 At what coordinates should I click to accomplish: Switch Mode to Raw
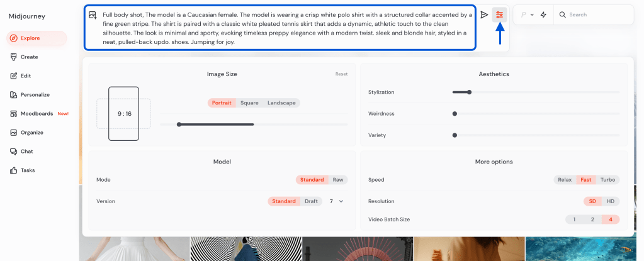click(x=338, y=180)
